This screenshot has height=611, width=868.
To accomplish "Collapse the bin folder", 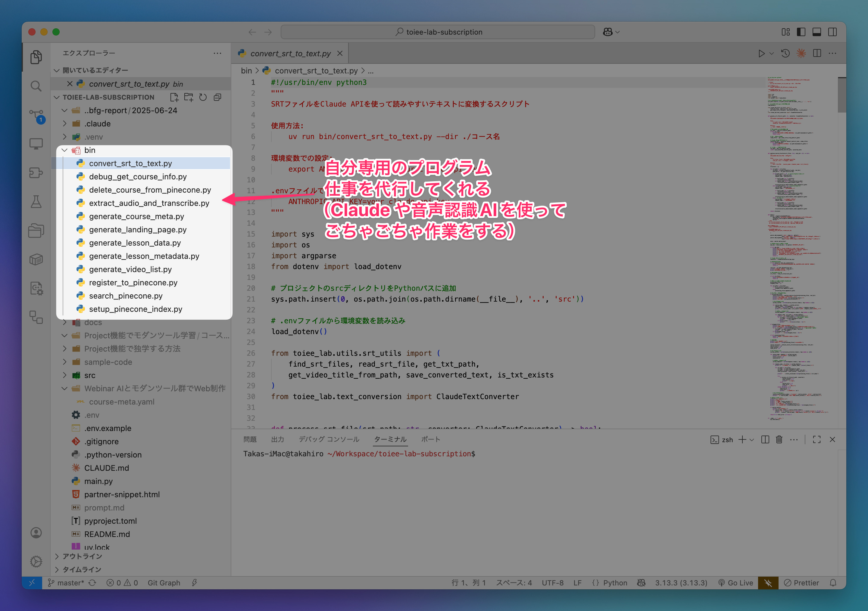I will pos(65,150).
